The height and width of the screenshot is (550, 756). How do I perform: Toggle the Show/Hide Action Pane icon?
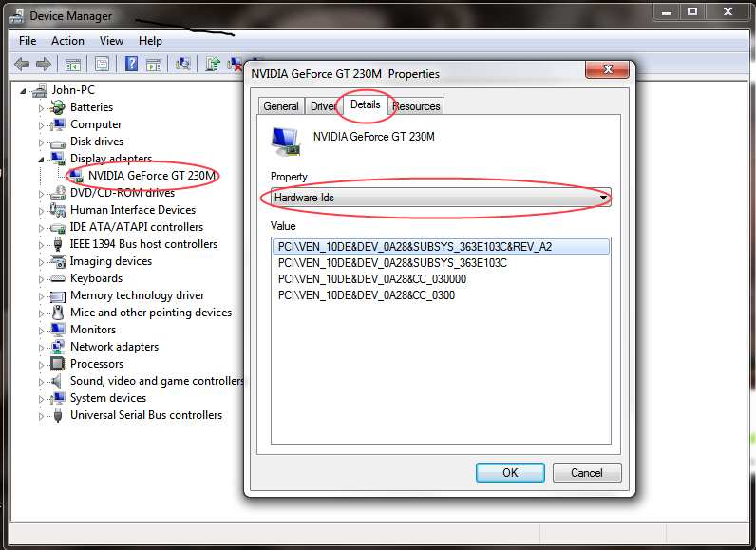154,64
